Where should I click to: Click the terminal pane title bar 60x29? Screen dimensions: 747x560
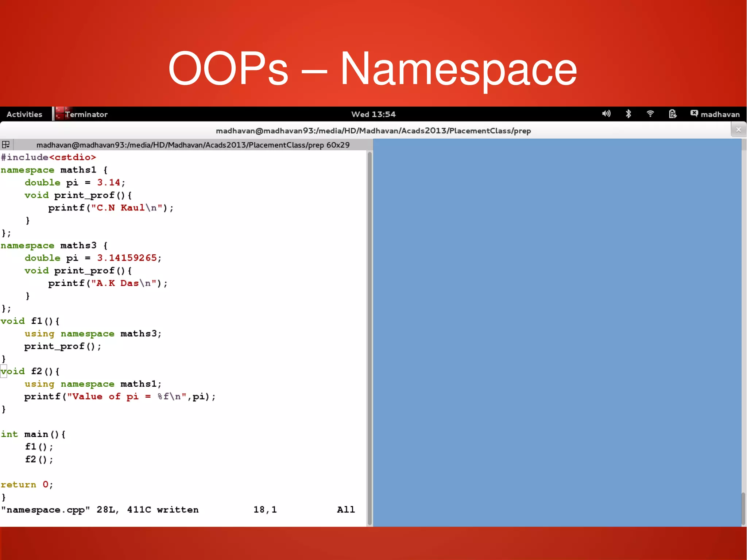[x=193, y=145]
